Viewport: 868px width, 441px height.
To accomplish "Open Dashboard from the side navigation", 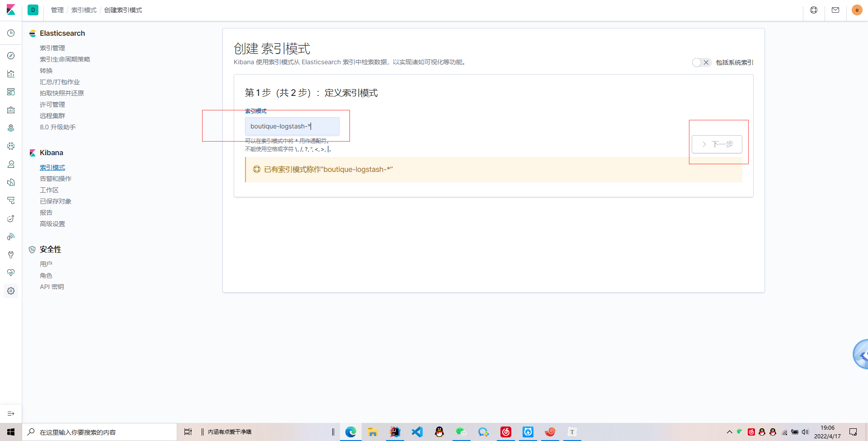I will coord(11,92).
